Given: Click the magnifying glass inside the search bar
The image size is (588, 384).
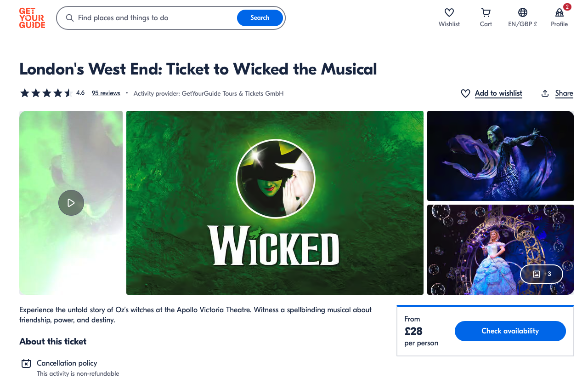Looking at the screenshot, I should (69, 18).
